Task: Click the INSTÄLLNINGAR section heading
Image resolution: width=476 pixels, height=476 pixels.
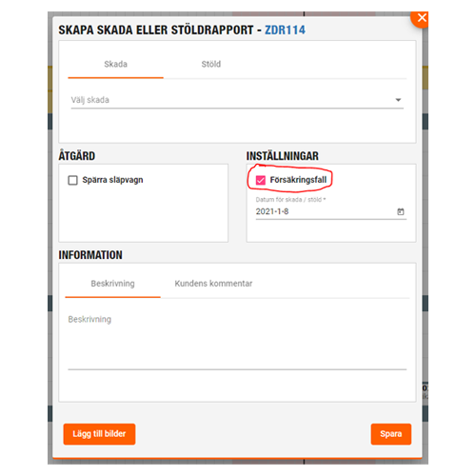Action: click(x=283, y=156)
